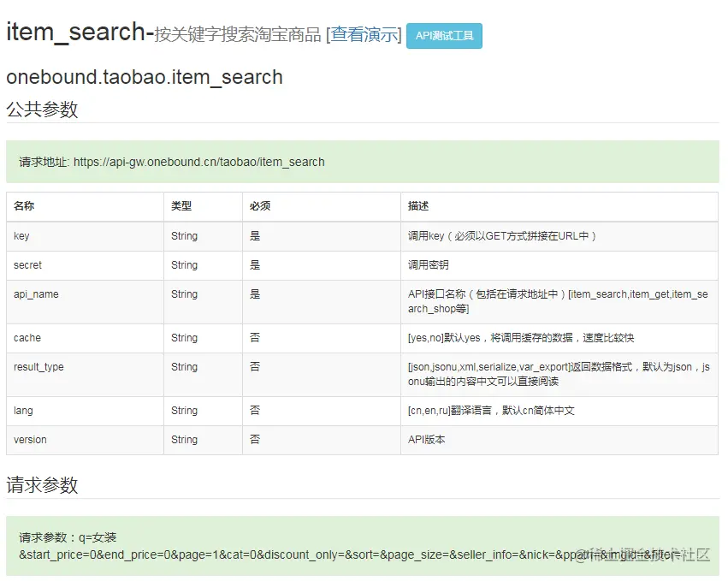The width and height of the screenshot is (728, 581).
Task: Click the 请求参数 section heading
Action: pyautogui.click(x=42, y=485)
